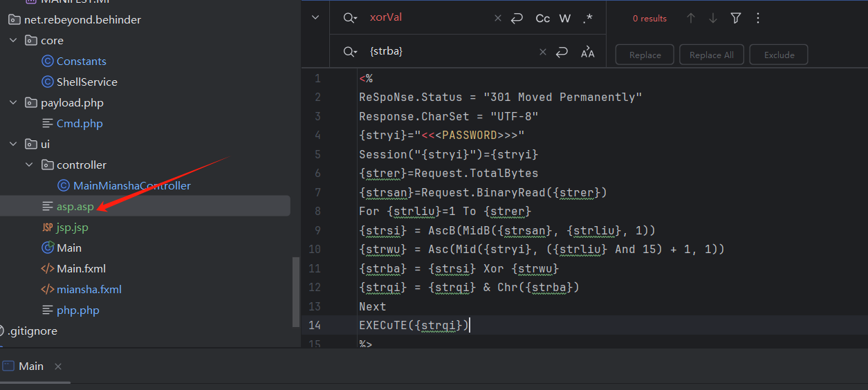The width and height of the screenshot is (868, 390).
Task: Toggle Words (W) search option
Action: click(565, 19)
